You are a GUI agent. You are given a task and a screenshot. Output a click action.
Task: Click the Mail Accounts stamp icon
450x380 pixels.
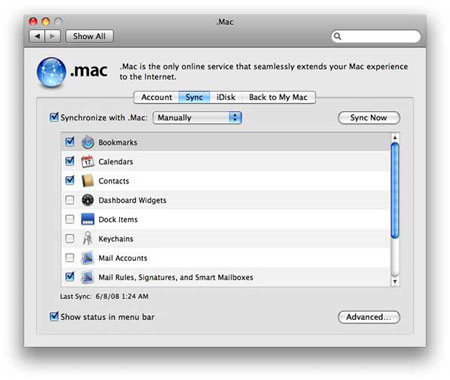point(88,258)
